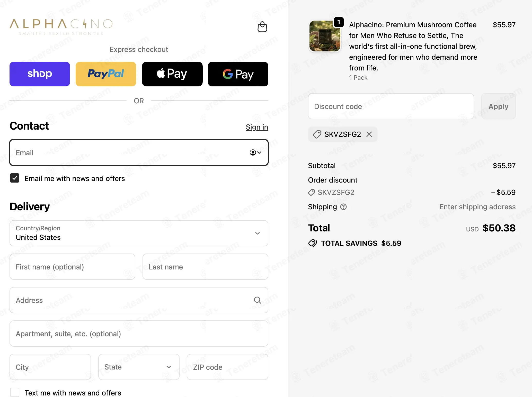Click the "Enter shipping address" text

coord(477,207)
